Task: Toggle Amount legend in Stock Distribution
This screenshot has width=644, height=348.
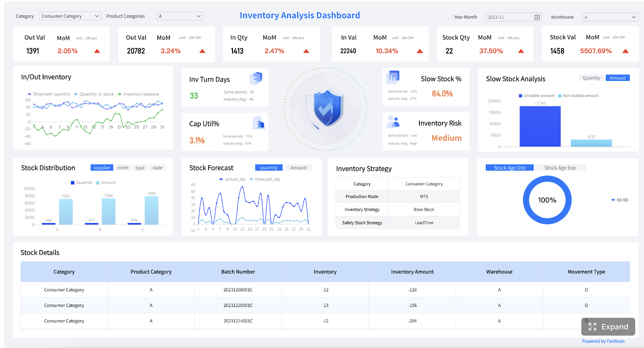Action: point(106,183)
